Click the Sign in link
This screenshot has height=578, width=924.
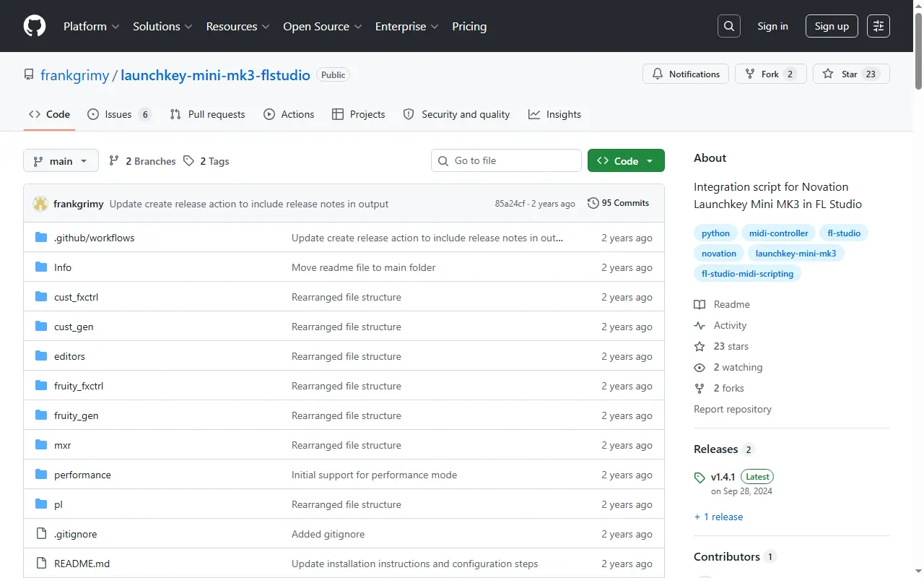click(x=772, y=26)
